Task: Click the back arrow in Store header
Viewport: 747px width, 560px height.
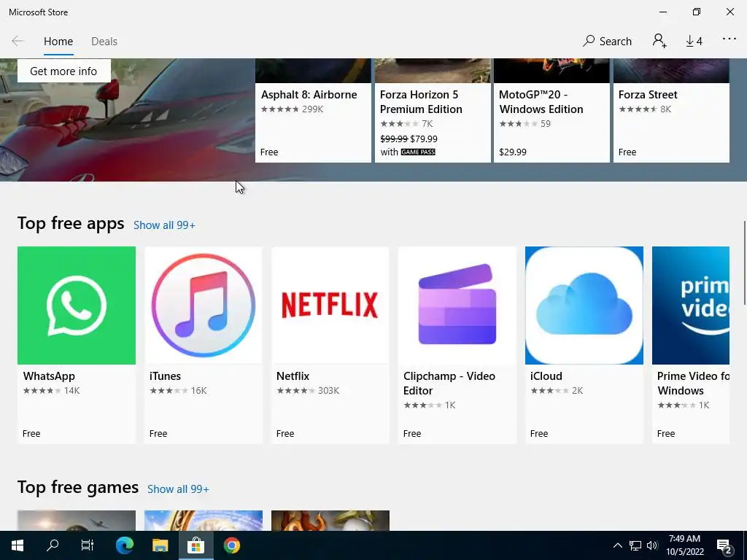Action: (18, 41)
